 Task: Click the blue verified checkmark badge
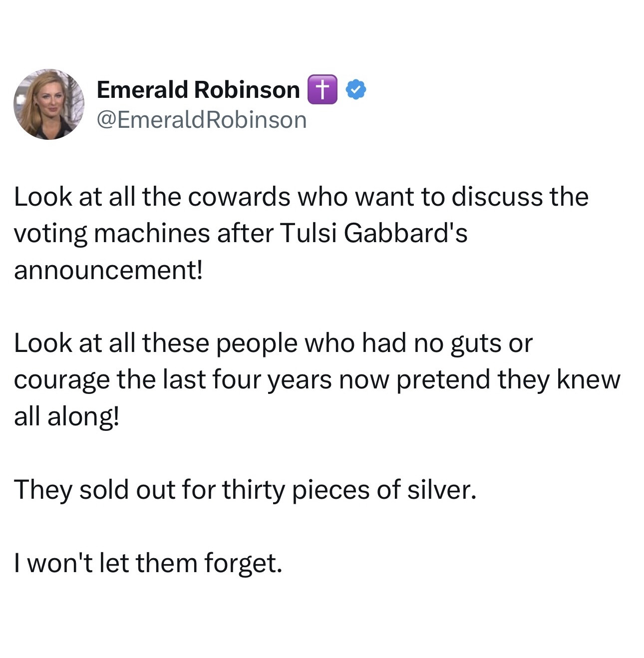pyautogui.click(x=356, y=90)
